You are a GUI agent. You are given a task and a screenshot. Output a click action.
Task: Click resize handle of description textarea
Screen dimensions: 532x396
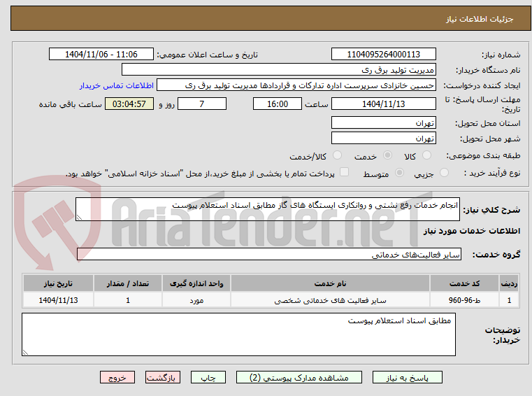(x=79, y=218)
